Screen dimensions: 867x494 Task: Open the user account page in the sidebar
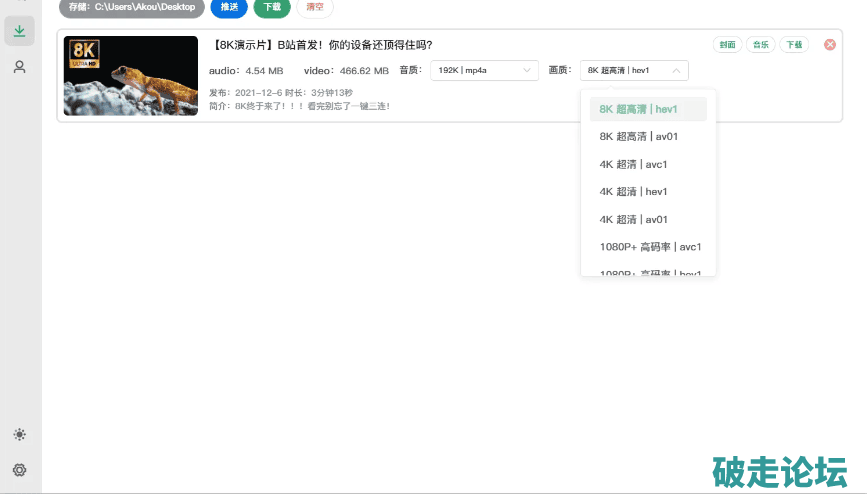coord(19,67)
